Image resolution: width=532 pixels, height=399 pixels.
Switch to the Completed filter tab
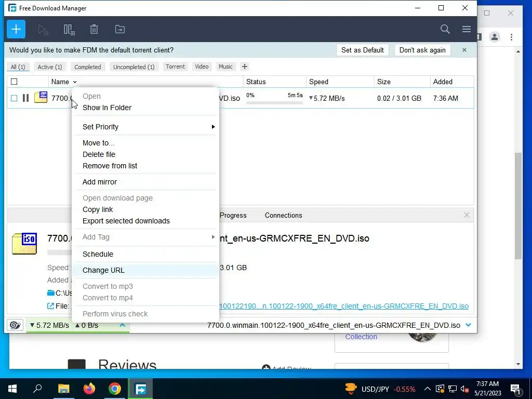click(87, 67)
